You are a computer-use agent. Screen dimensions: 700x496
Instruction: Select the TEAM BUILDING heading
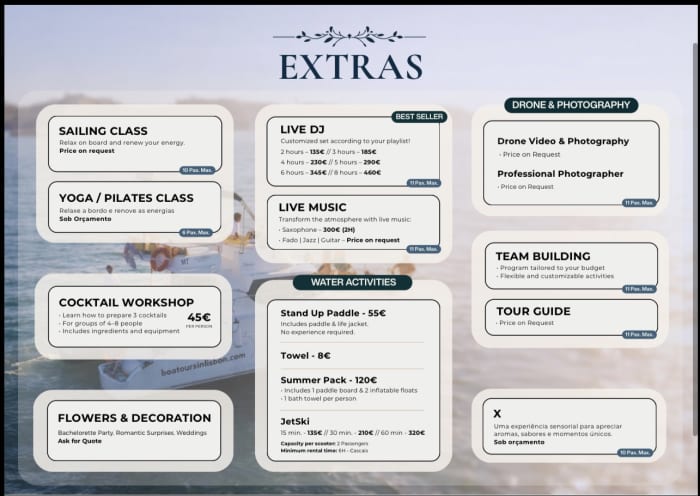(x=543, y=256)
